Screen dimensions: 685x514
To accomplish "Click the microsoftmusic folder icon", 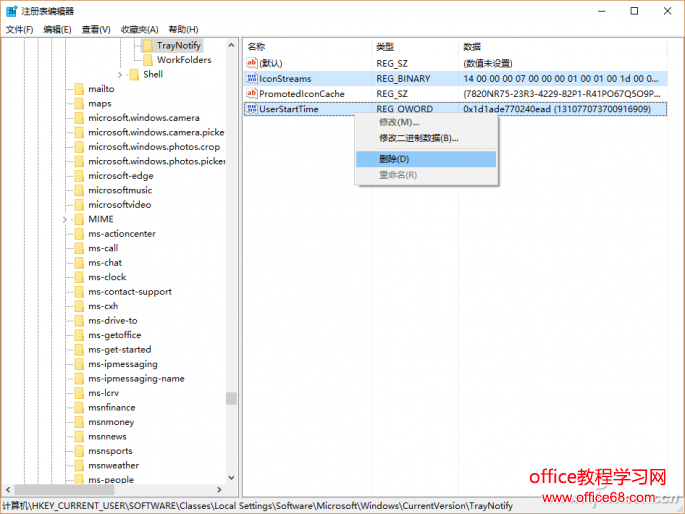I will pos(79,190).
